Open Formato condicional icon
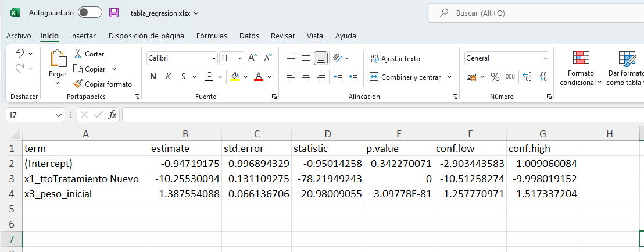 tap(581, 58)
